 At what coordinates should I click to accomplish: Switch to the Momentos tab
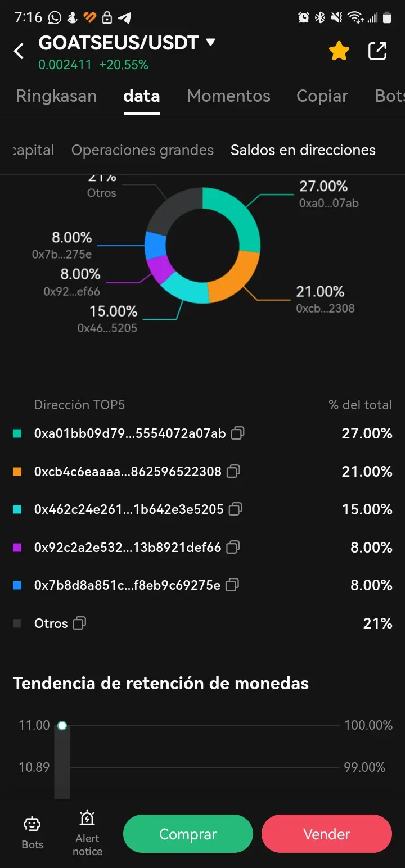coord(228,96)
